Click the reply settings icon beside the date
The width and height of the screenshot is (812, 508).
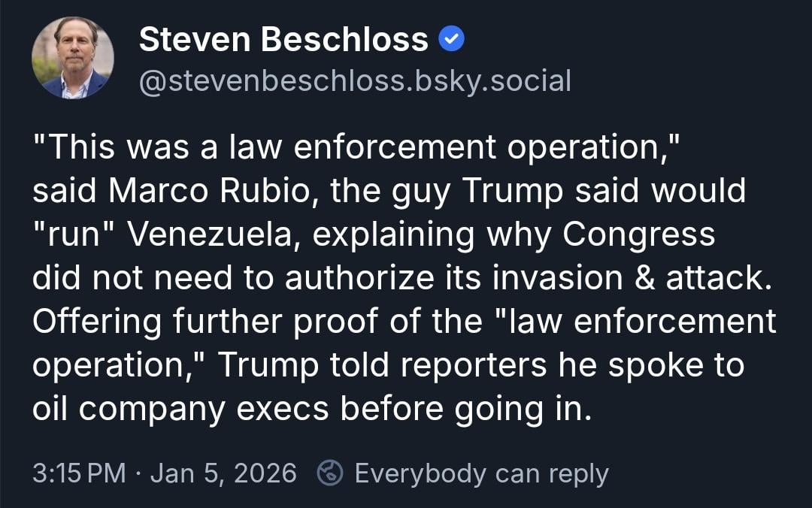pyautogui.click(x=331, y=473)
